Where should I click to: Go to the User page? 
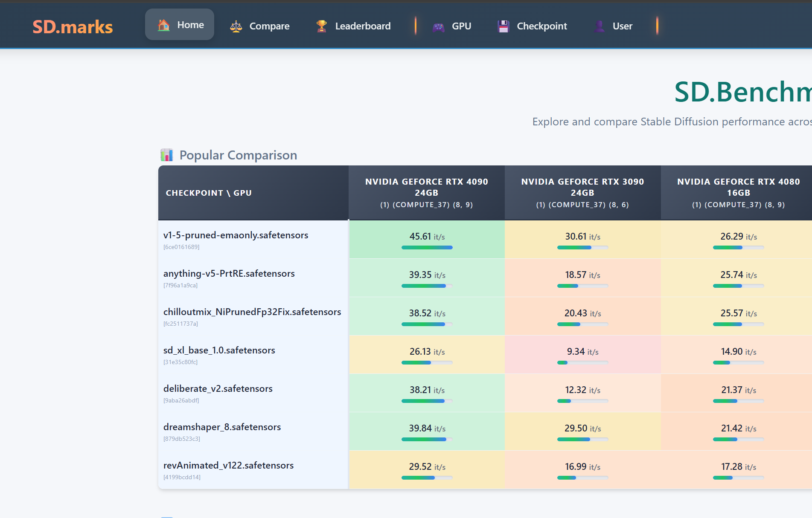[613, 26]
